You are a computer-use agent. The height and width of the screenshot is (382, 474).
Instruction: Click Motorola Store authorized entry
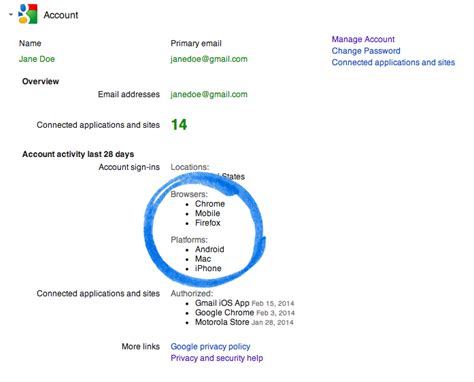pyautogui.click(x=244, y=322)
